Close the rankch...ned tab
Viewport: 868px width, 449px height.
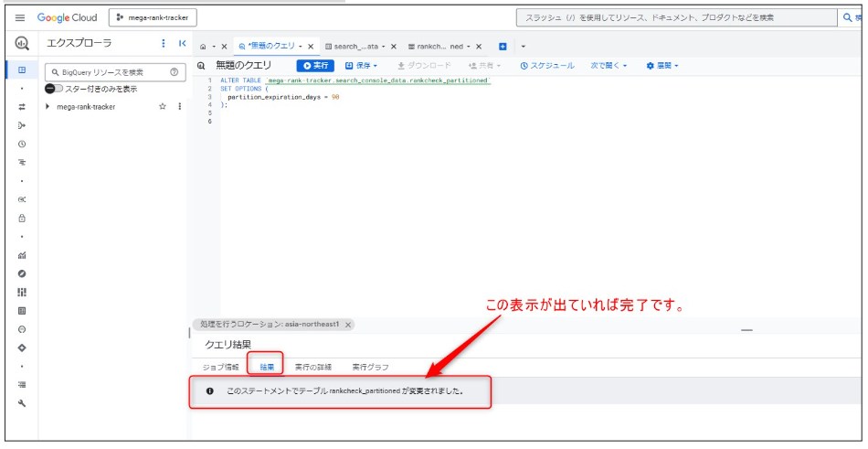479,47
